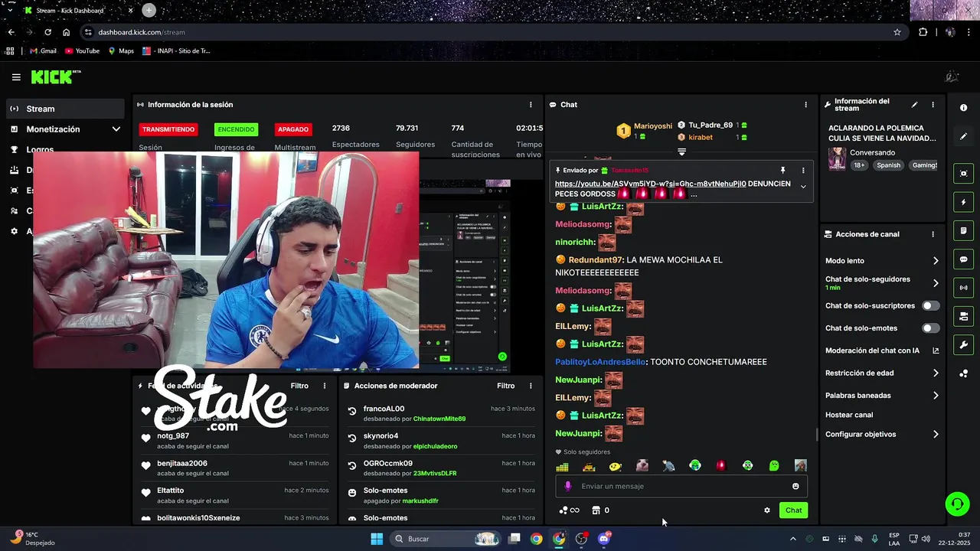Click the stream category thumbnail image

point(837,158)
